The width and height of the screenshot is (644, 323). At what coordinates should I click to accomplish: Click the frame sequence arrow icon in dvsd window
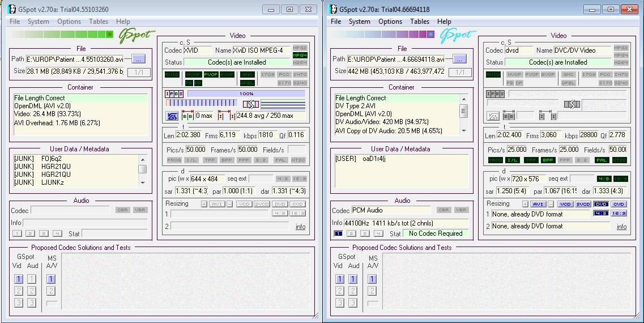(x=572, y=104)
